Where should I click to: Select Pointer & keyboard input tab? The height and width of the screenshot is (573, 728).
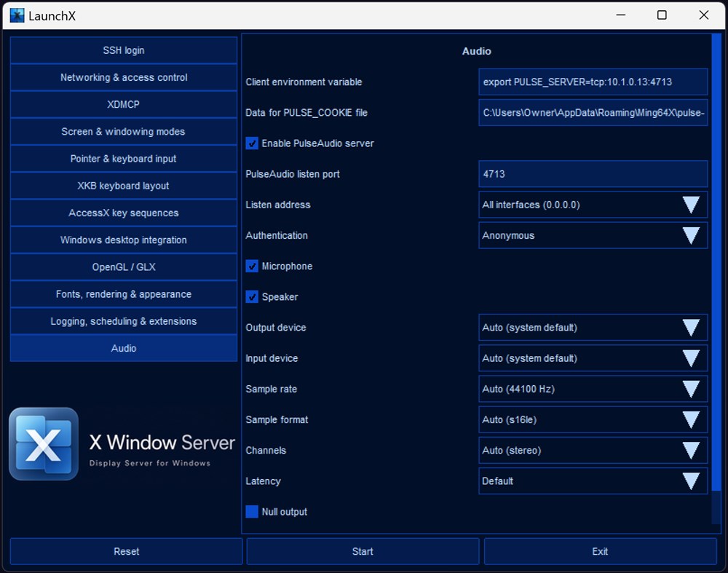point(124,158)
